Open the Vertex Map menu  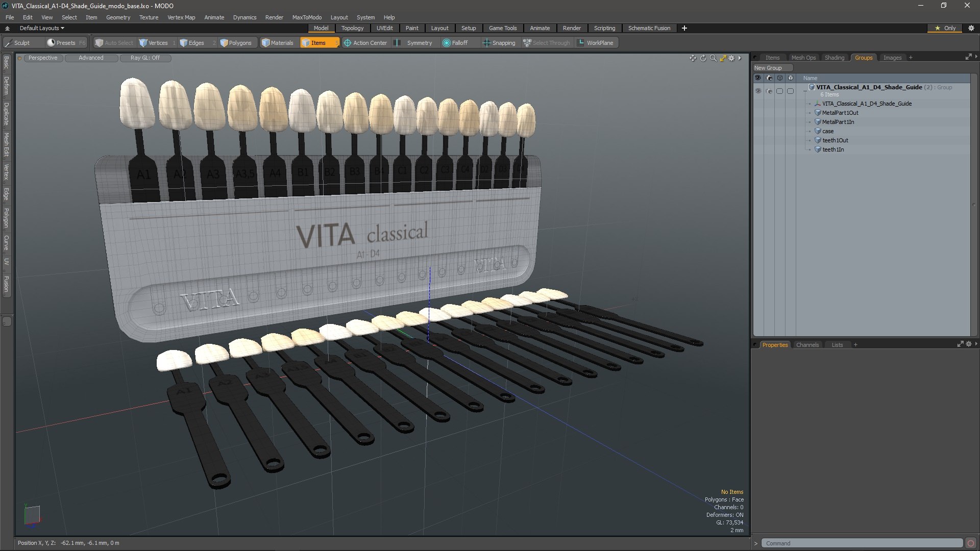pyautogui.click(x=181, y=17)
